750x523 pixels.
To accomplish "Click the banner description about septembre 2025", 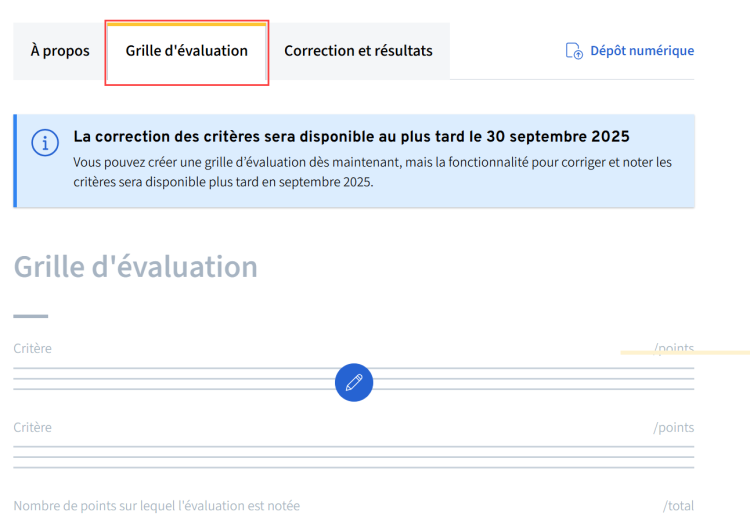I will tap(372, 172).
